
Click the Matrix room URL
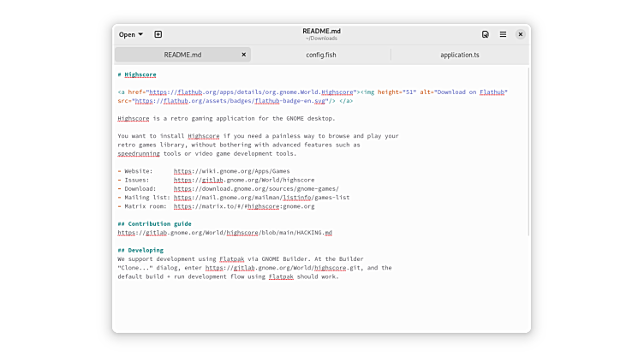click(x=243, y=206)
